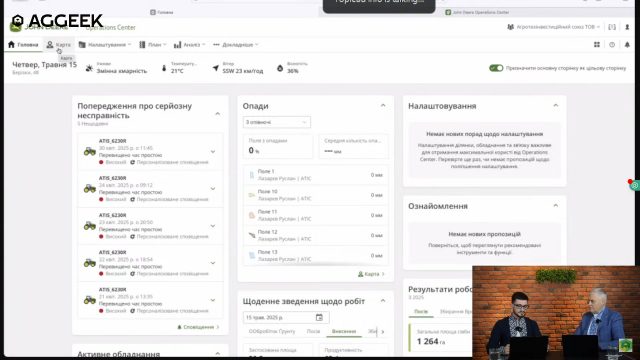Viewport: 640px width, 360px height.
Task: Show more daily summary tabs with arrow
Action: (382, 332)
